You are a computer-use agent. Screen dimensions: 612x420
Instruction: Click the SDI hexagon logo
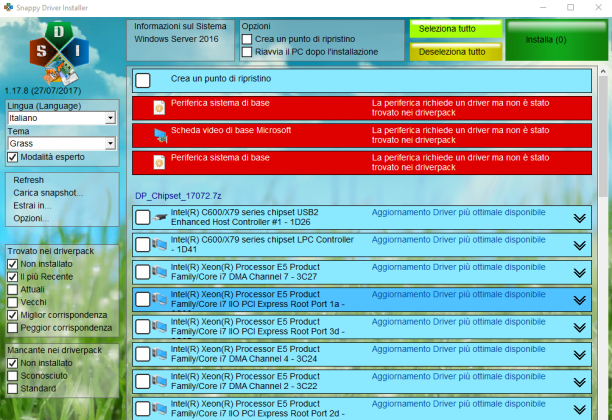(59, 53)
